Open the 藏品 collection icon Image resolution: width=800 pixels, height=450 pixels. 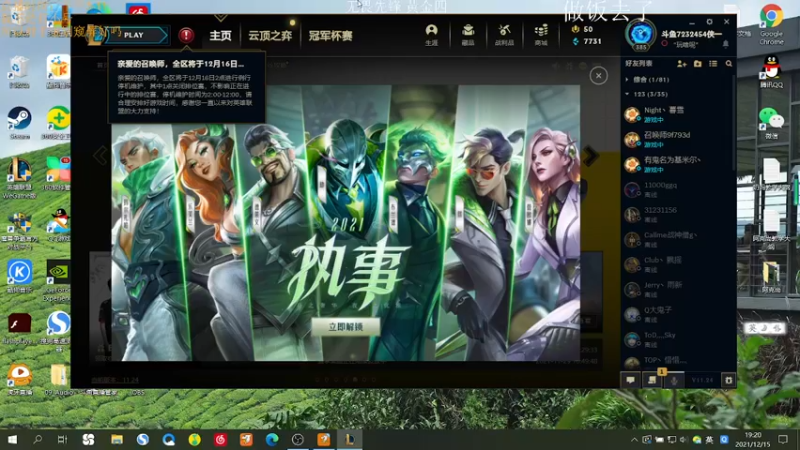click(x=468, y=35)
